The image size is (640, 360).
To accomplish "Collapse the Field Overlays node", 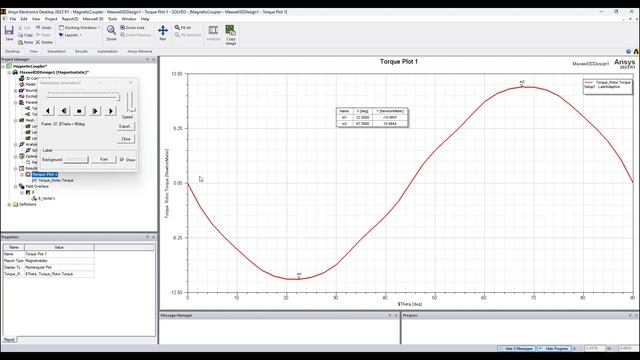I will pos(16,187).
